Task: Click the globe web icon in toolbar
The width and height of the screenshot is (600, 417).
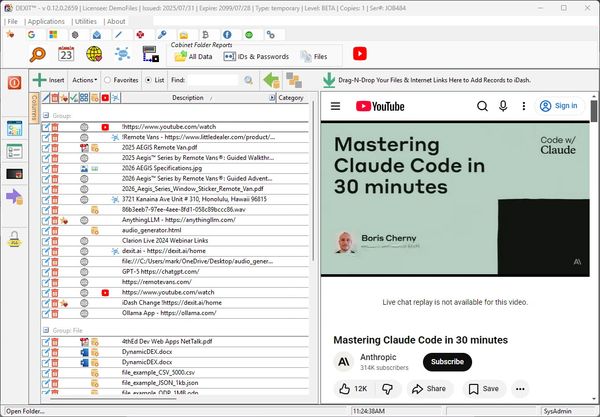Action: pos(94,54)
